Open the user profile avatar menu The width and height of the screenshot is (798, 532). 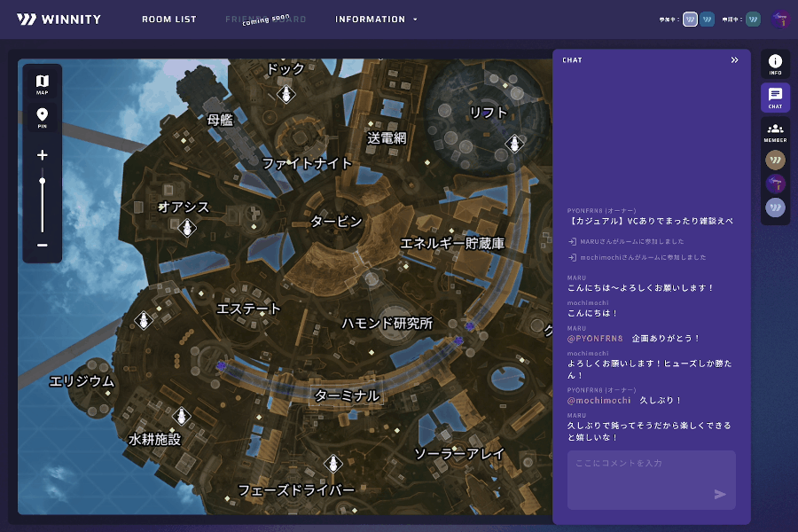779,20
